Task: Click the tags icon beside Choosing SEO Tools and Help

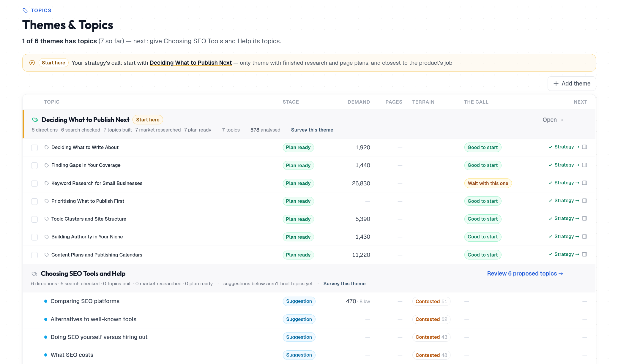Action: pos(34,274)
